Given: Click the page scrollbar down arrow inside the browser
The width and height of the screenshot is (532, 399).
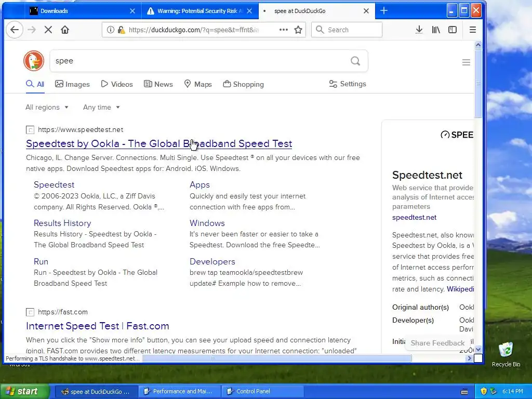Looking at the screenshot, I should pos(478,350).
